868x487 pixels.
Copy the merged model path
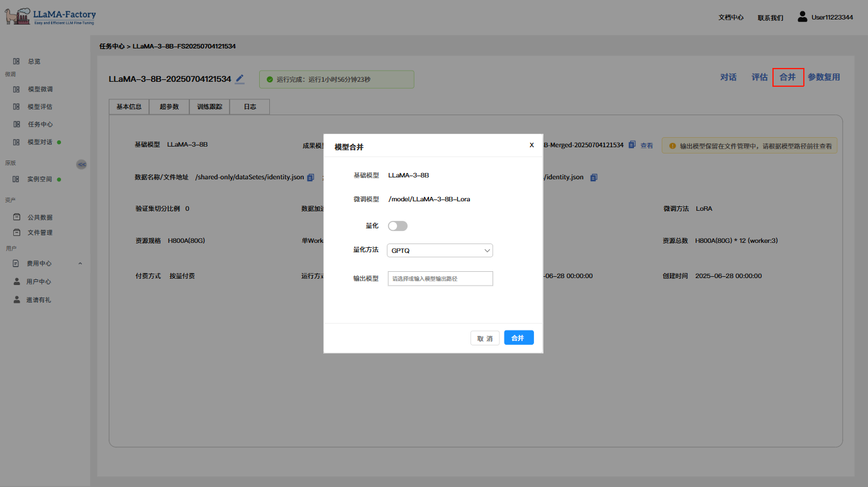[x=632, y=145]
